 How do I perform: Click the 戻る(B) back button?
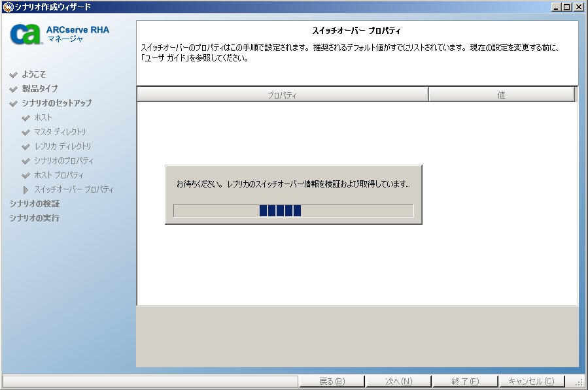[x=332, y=382]
